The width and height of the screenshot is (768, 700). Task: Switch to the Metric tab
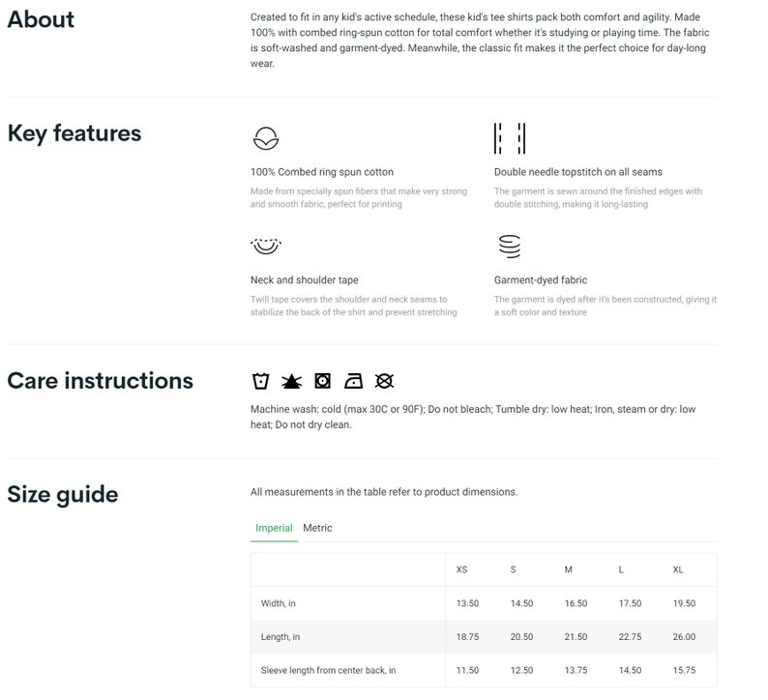click(317, 528)
